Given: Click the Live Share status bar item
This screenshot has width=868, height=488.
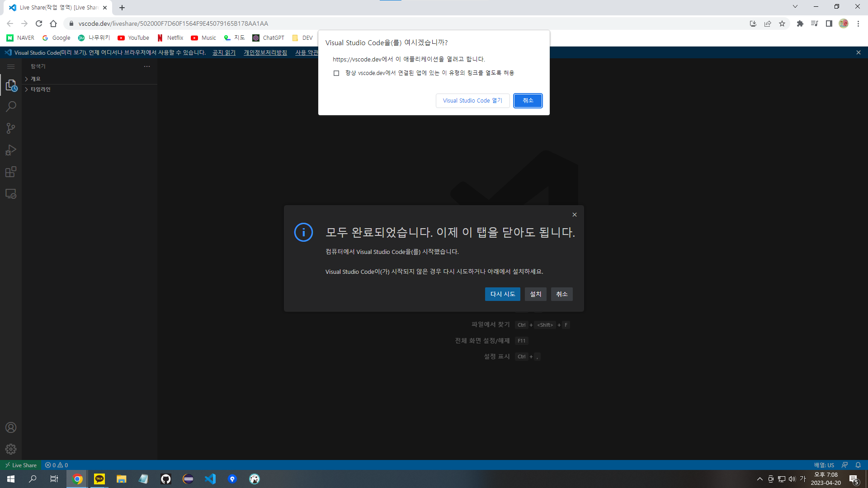Looking at the screenshot, I should (21, 465).
